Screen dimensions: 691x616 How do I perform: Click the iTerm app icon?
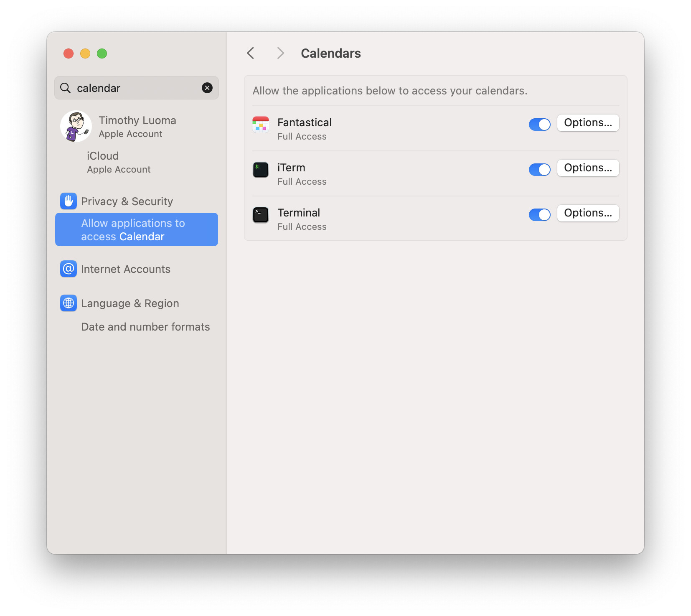pos(261,170)
